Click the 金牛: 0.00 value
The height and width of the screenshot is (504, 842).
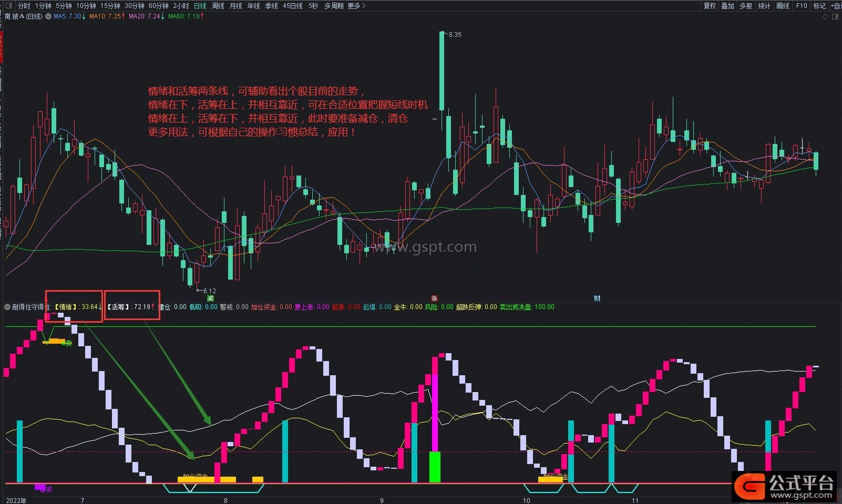pos(408,307)
